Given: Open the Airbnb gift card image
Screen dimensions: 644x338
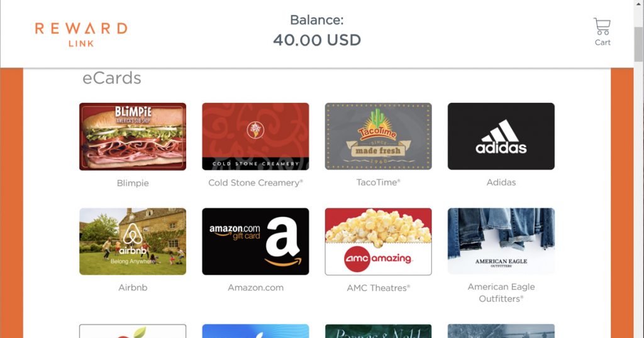Looking at the screenshot, I should click(x=133, y=241).
